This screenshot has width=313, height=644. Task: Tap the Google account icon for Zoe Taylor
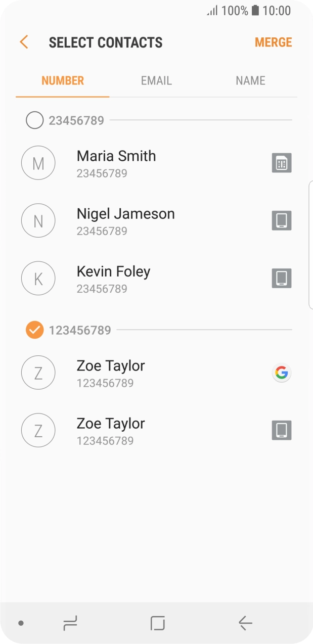[x=282, y=373]
